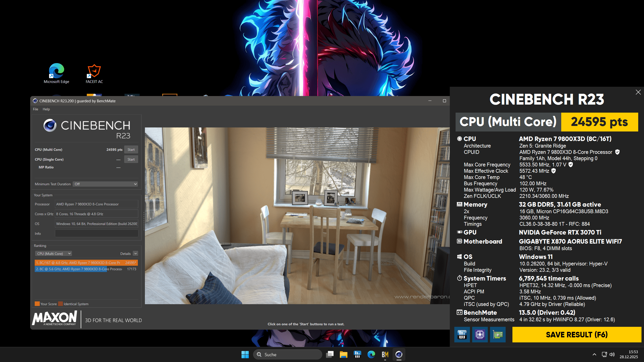Open the Help menu
This screenshot has height=362, width=644.
[46, 109]
